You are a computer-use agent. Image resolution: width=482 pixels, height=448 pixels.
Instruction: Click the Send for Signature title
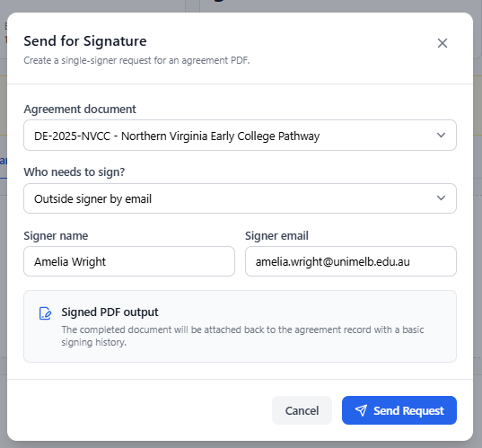tap(85, 41)
